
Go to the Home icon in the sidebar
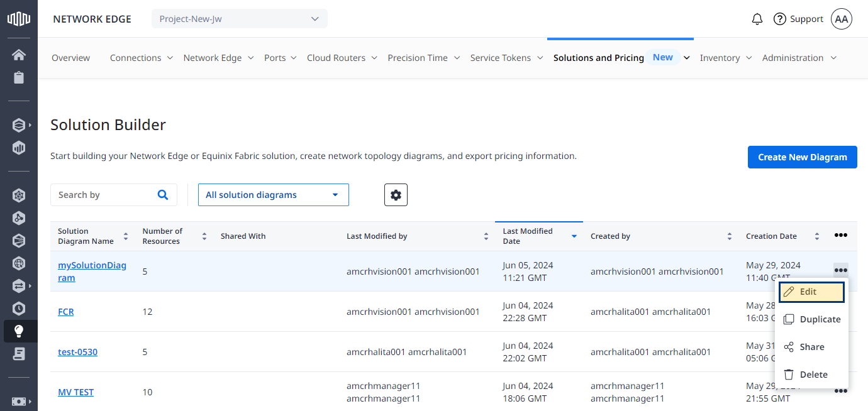click(19, 55)
